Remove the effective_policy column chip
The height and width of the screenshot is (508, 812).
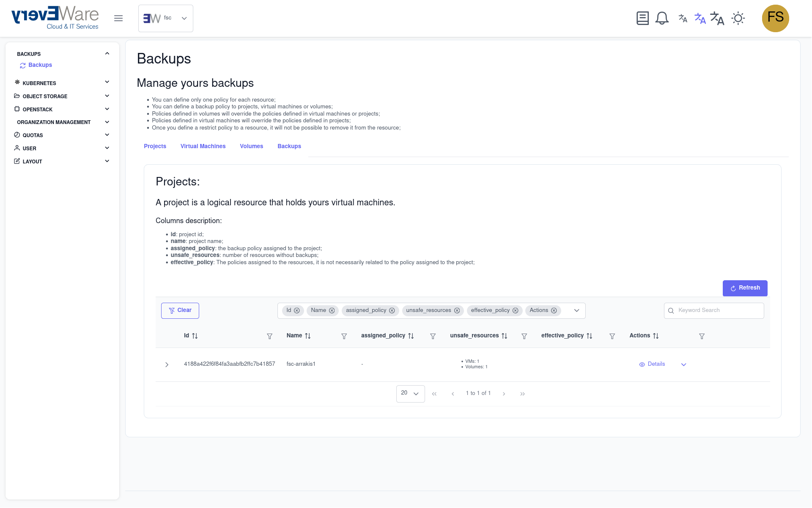(x=516, y=311)
